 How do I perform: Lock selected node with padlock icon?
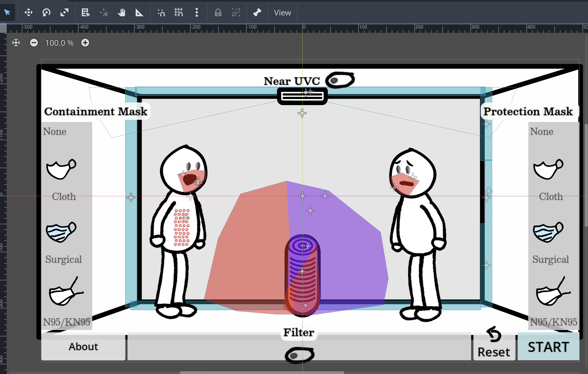click(x=218, y=12)
